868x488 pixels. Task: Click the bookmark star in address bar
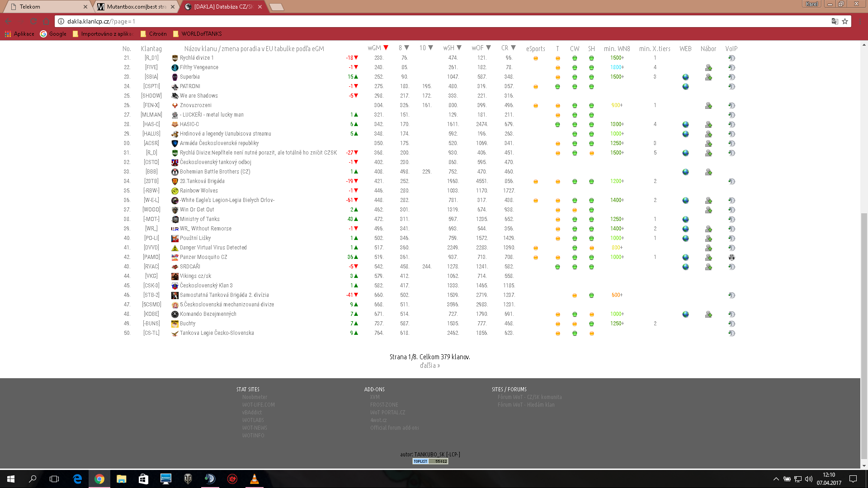844,21
